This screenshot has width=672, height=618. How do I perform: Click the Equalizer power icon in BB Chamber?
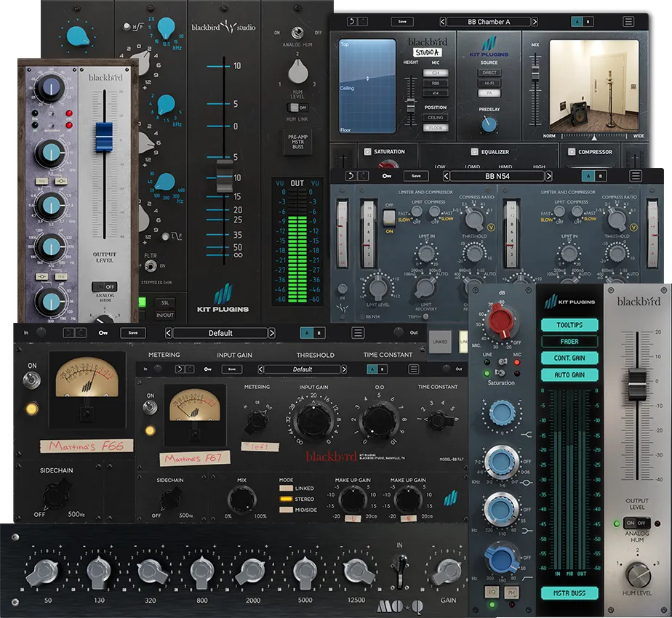(x=474, y=152)
